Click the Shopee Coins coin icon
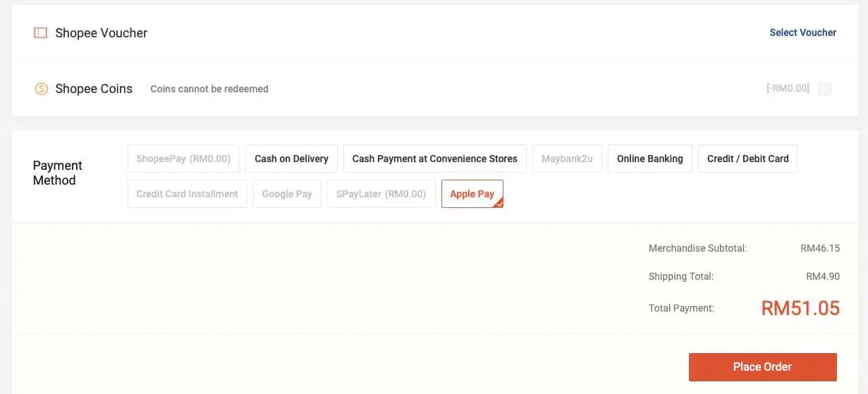The image size is (868, 394). pos(42,89)
